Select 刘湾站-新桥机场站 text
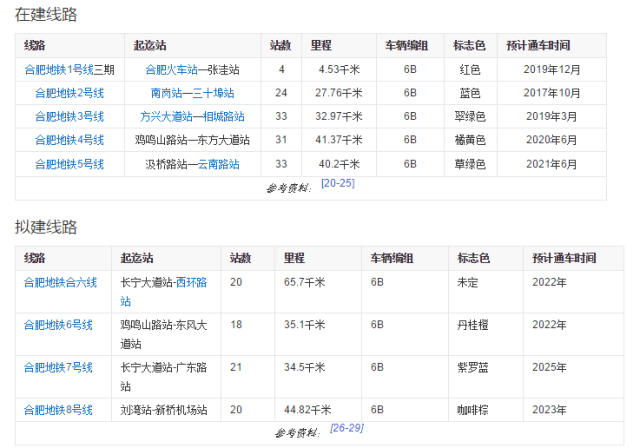The width and height of the screenshot is (640, 448). click(x=164, y=410)
